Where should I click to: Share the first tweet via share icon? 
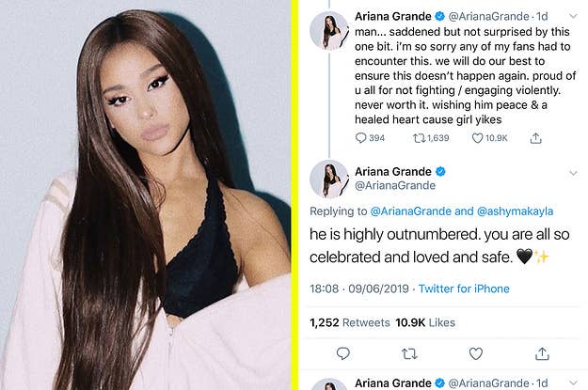pos(536,138)
